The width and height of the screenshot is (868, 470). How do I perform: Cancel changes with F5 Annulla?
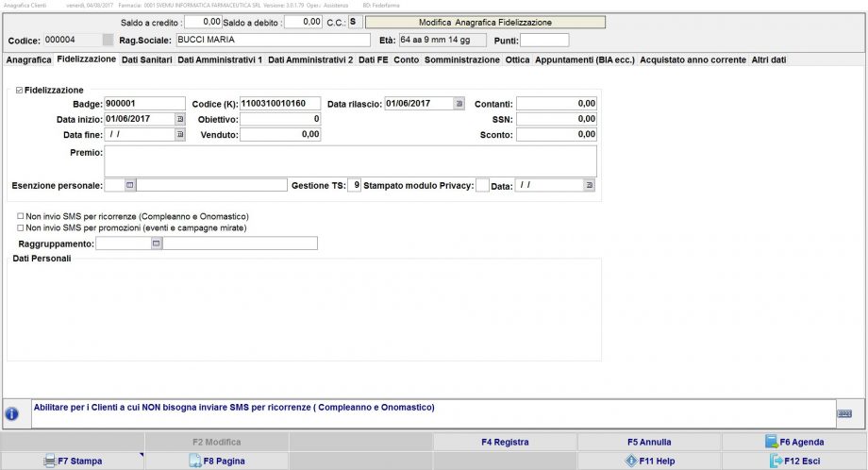[649, 442]
